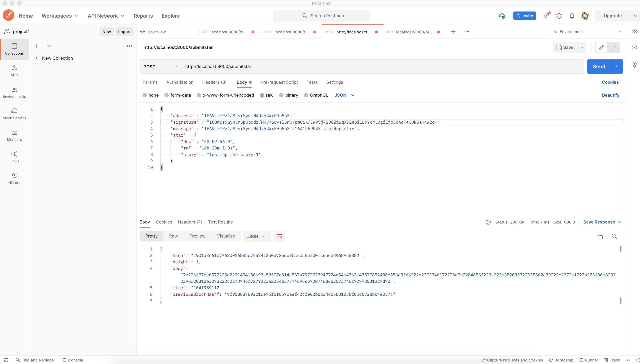This screenshot has width=640, height=364.
Task: Open the Mock Servers sidebar panel
Action: point(14,114)
